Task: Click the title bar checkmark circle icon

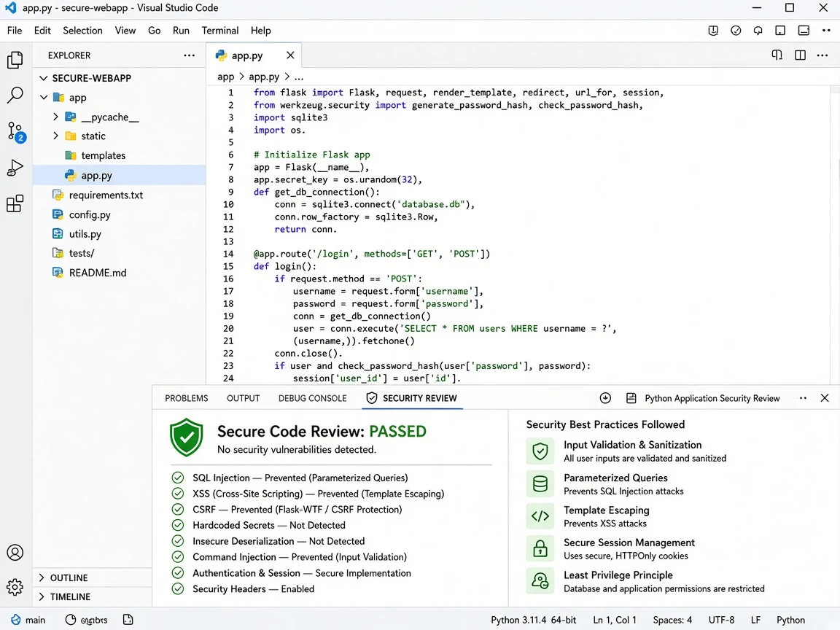Action: pos(736,31)
